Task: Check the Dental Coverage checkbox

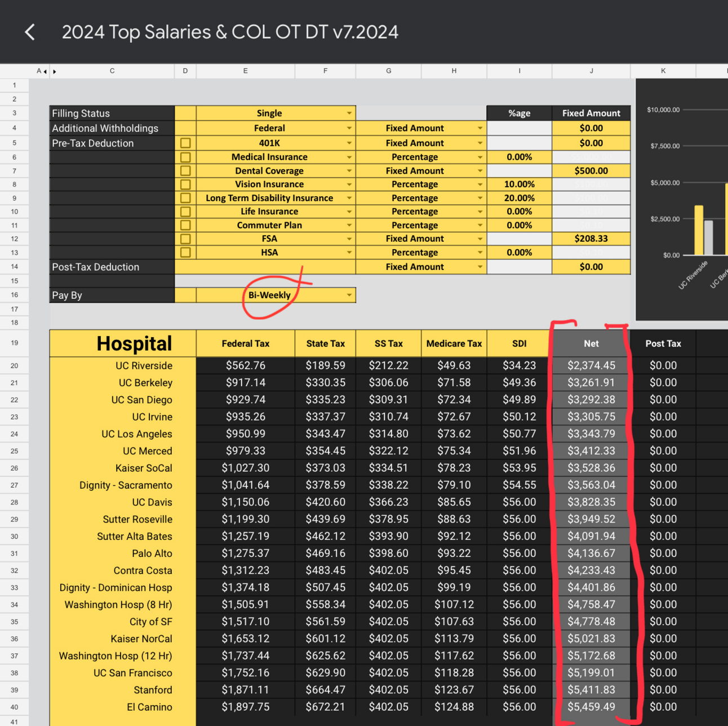Action: click(x=185, y=171)
